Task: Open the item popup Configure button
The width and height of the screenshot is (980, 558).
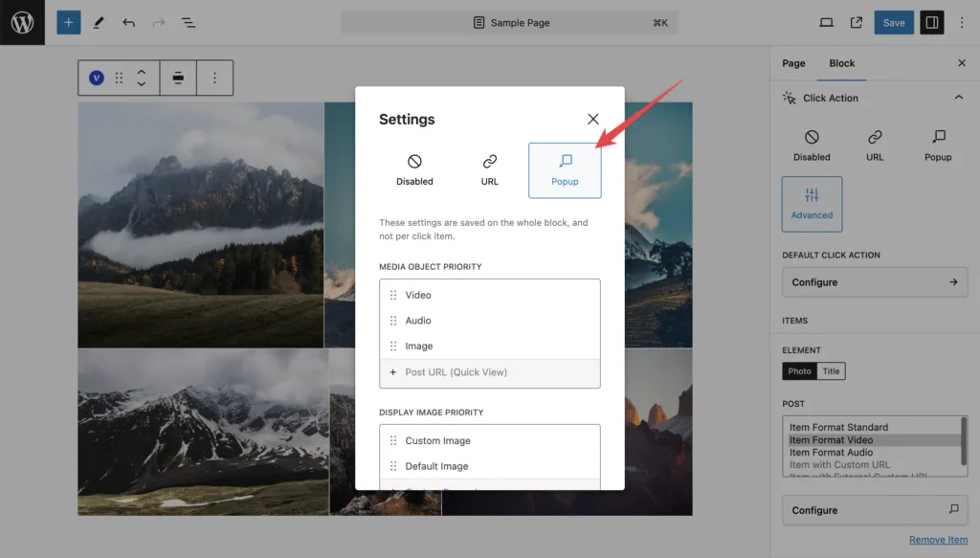Action: tap(875, 510)
